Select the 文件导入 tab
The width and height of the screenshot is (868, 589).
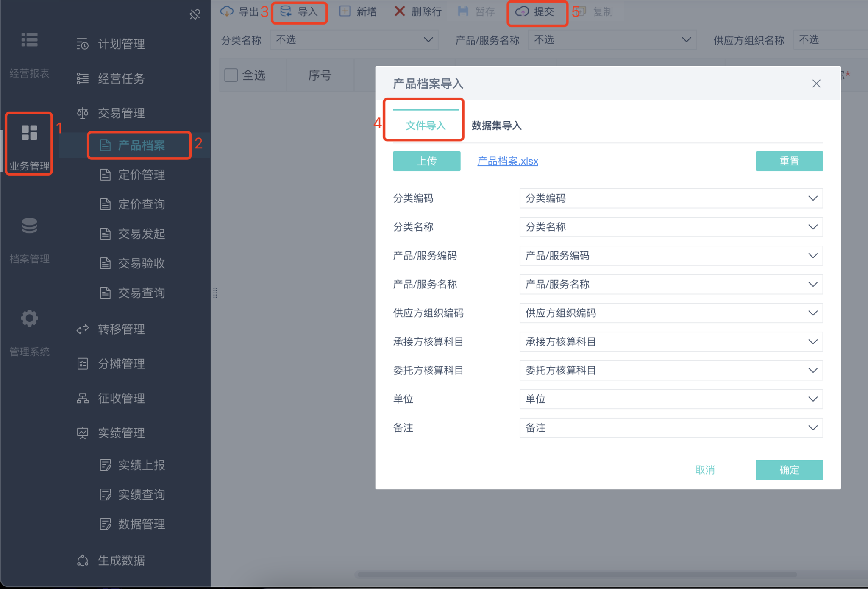tap(426, 126)
